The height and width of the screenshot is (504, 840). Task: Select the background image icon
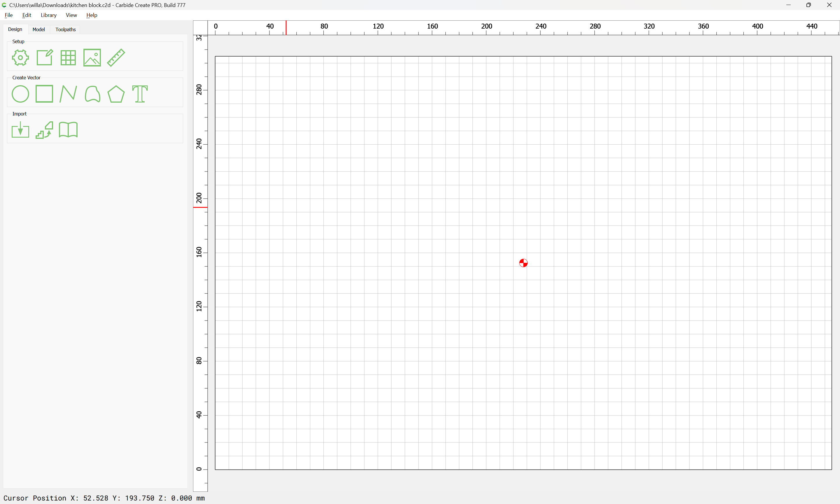click(x=92, y=57)
